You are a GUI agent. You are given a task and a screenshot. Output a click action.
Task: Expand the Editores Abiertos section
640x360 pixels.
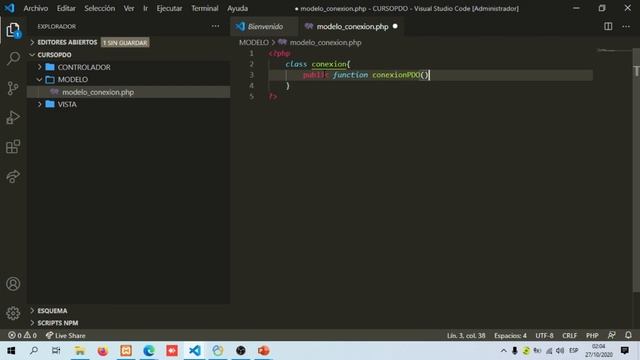pos(67,42)
